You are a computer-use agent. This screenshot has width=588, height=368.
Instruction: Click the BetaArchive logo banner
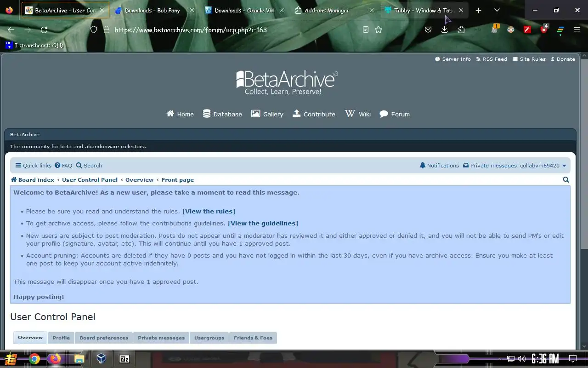[287, 83]
